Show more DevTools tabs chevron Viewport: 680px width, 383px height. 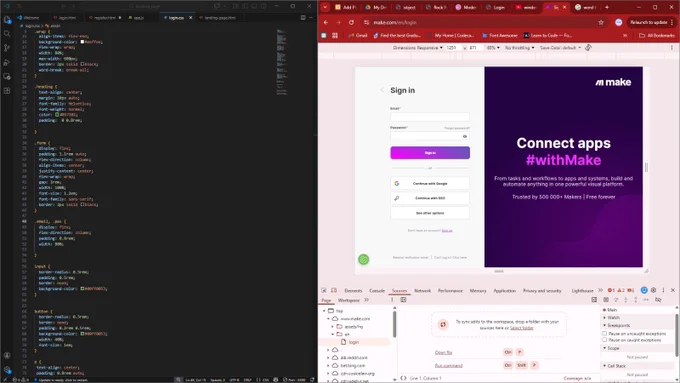[600, 291]
